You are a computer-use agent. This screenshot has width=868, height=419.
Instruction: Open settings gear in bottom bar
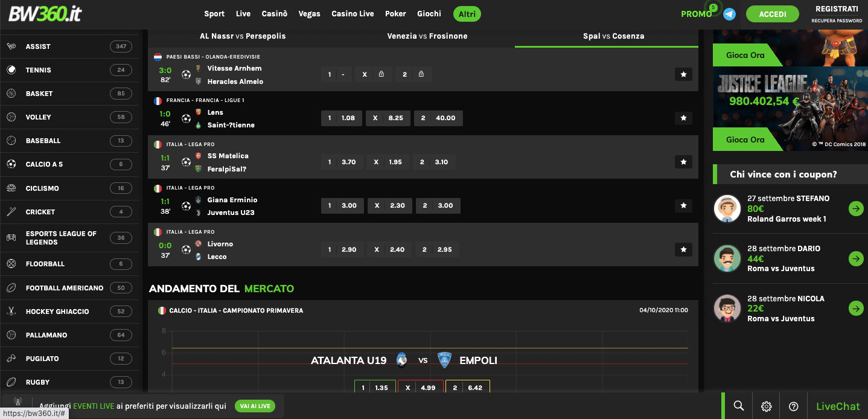click(x=766, y=406)
